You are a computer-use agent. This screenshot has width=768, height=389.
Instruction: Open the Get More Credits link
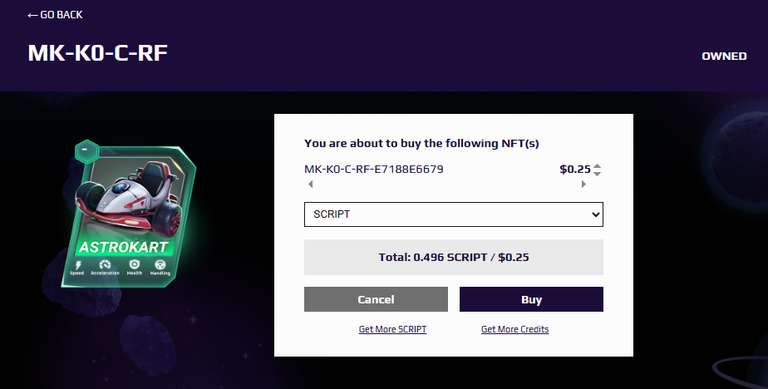tap(515, 329)
